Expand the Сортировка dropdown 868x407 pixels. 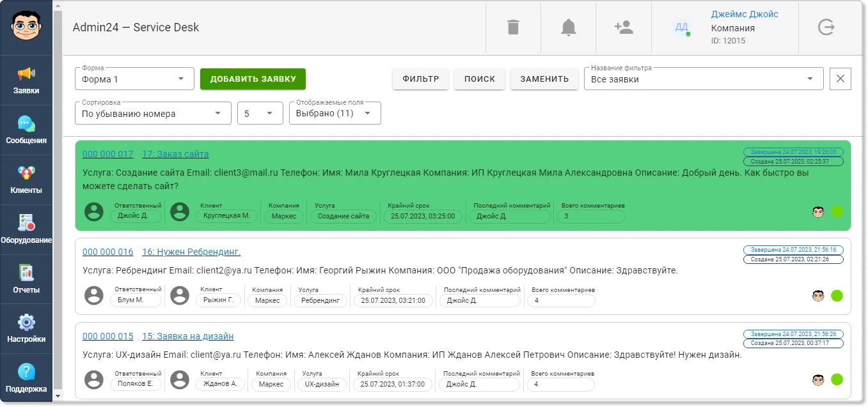click(153, 113)
